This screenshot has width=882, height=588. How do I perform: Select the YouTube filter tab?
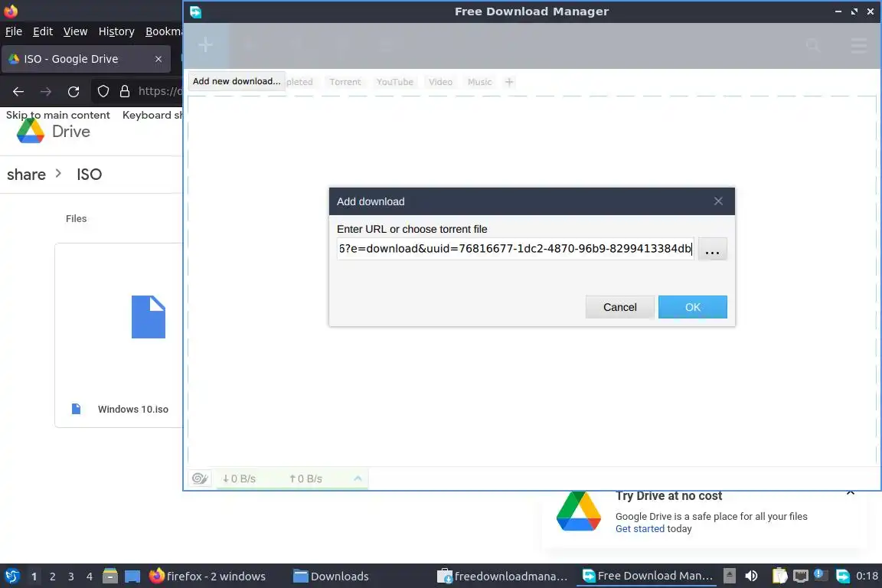point(395,82)
